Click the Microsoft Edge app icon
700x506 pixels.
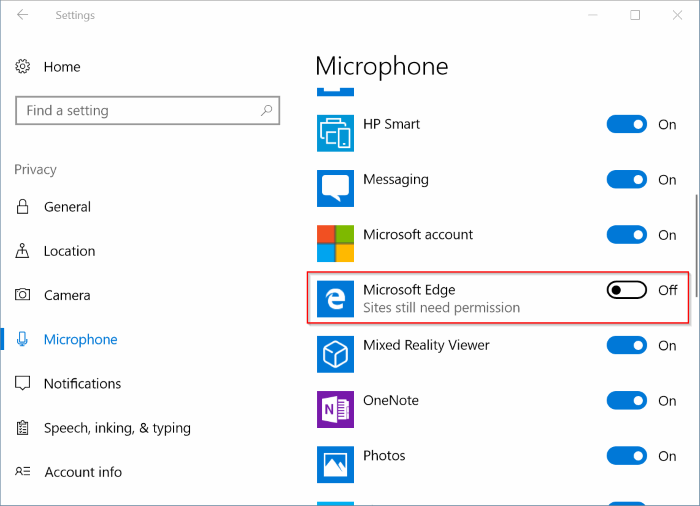pyautogui.click(x=335, y=299)
